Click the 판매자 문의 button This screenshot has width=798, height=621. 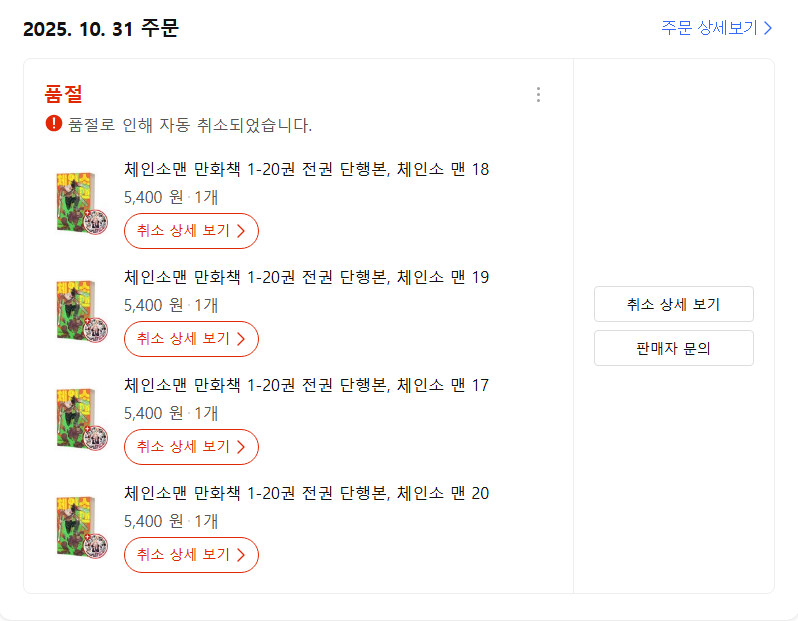coord(673,348)
